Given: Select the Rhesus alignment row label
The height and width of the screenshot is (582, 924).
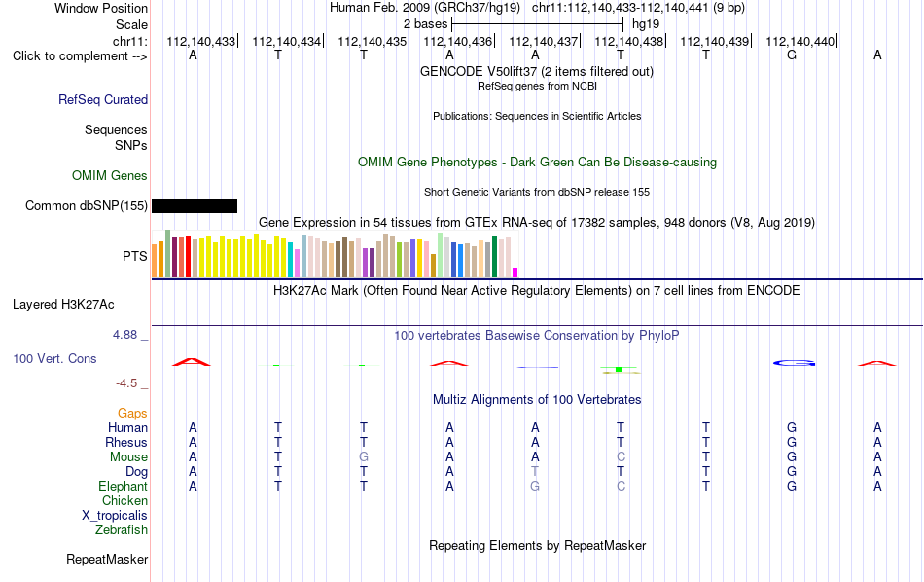Looking at the screenshot, I should [x=126, y=442].
